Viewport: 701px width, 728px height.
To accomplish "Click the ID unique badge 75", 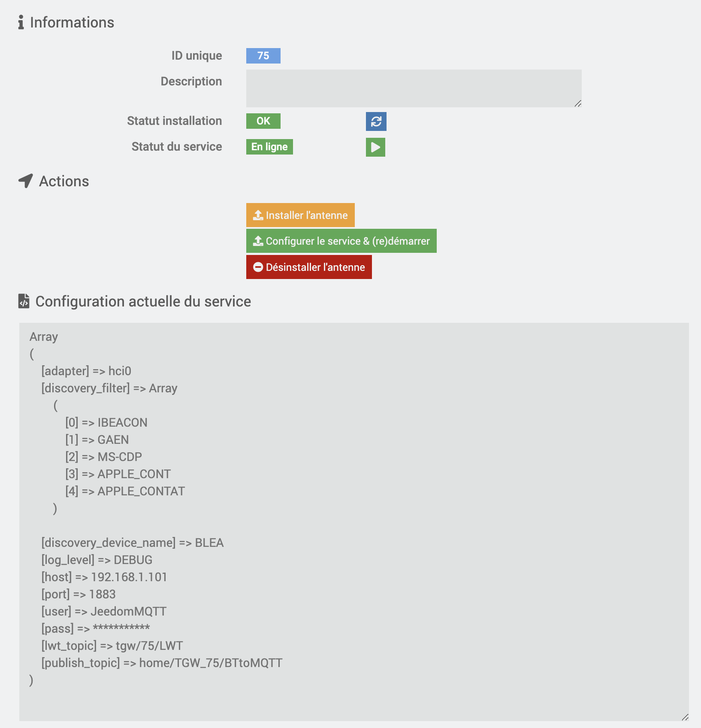I will [x=263, y=56].
